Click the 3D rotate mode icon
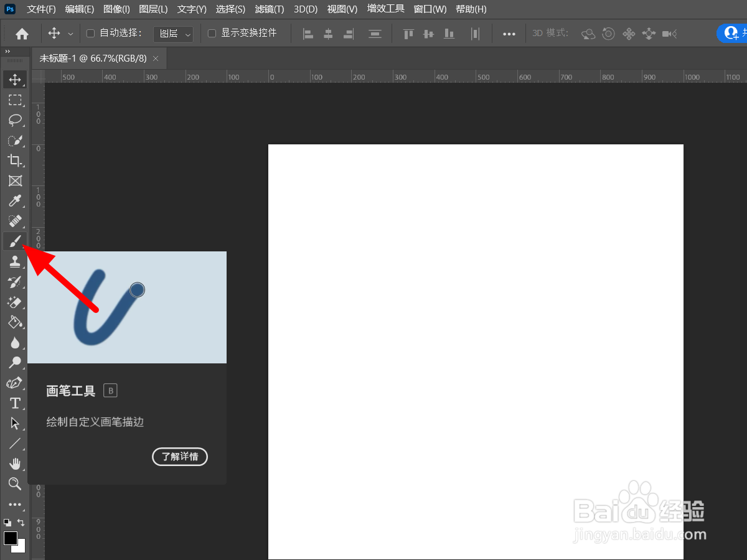The width and height of the screenshot is (747, 560). [x=588, y=34]
